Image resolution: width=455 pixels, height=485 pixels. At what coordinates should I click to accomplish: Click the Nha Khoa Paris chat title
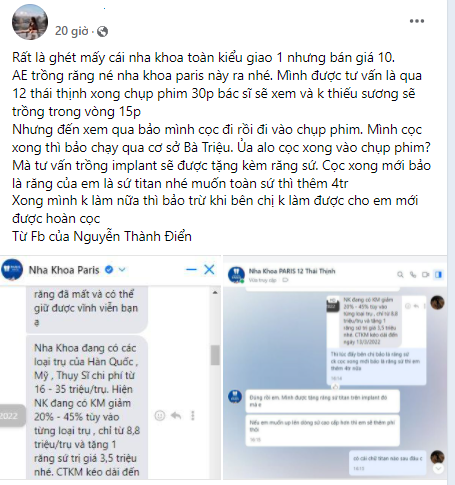point(64,270)
